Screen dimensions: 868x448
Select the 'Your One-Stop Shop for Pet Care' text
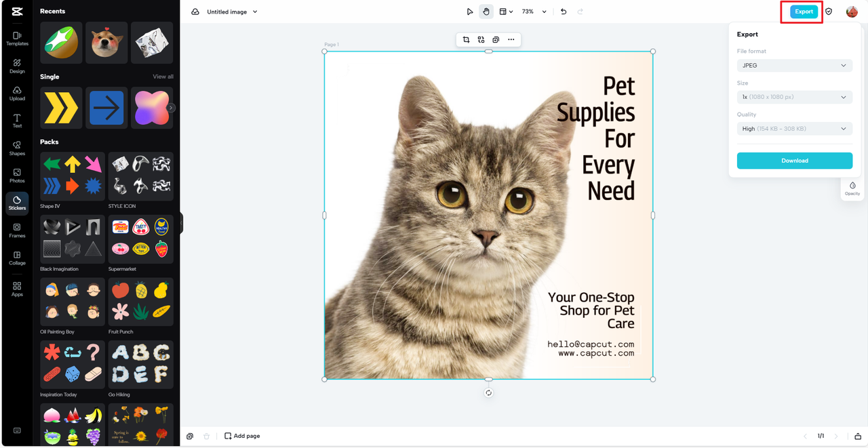tap(591, 310)
